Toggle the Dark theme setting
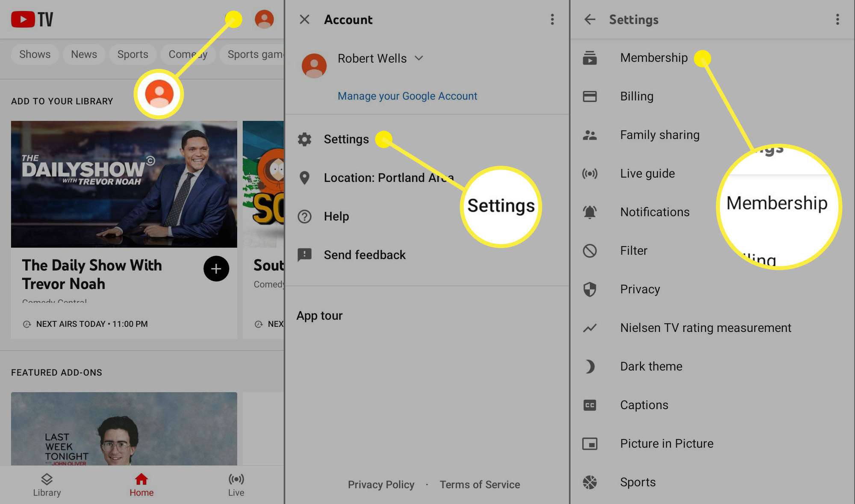 (x=652, y=366)
